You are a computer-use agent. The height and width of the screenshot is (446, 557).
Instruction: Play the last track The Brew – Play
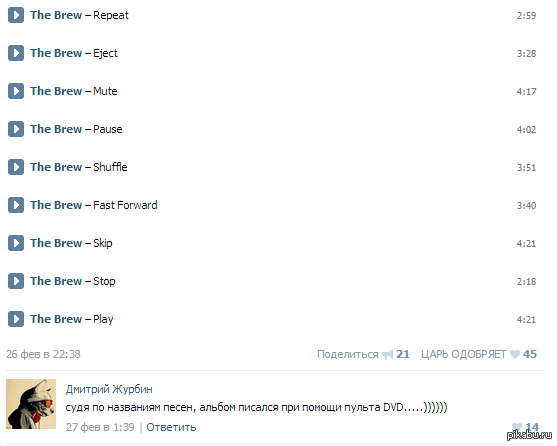tap(16, 319)
